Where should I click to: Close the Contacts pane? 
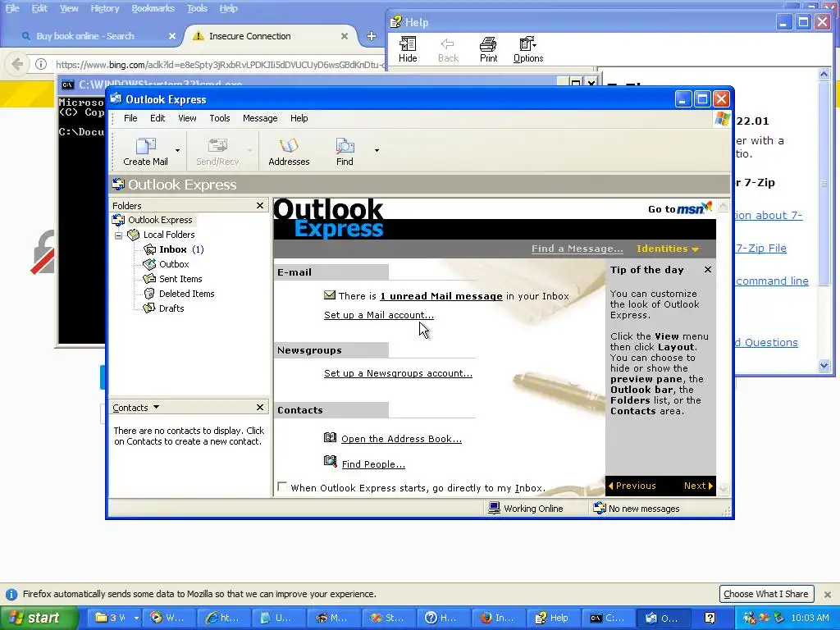point(260,408)
